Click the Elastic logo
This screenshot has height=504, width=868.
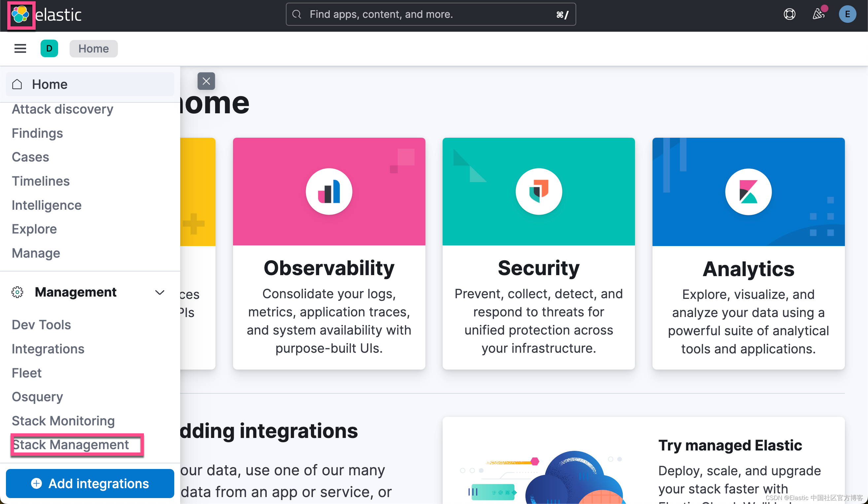[x=21, y=15]
